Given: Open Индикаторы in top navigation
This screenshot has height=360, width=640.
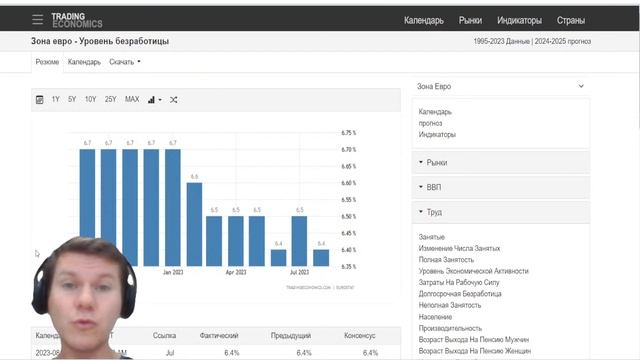Looking at the screenshot, I should point(519,20).
